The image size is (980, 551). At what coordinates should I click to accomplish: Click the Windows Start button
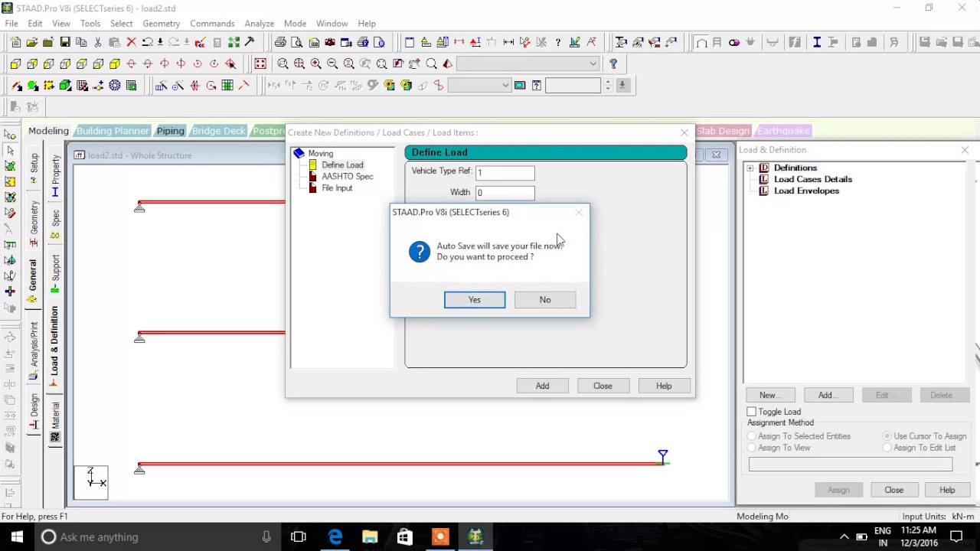point(17,536)
